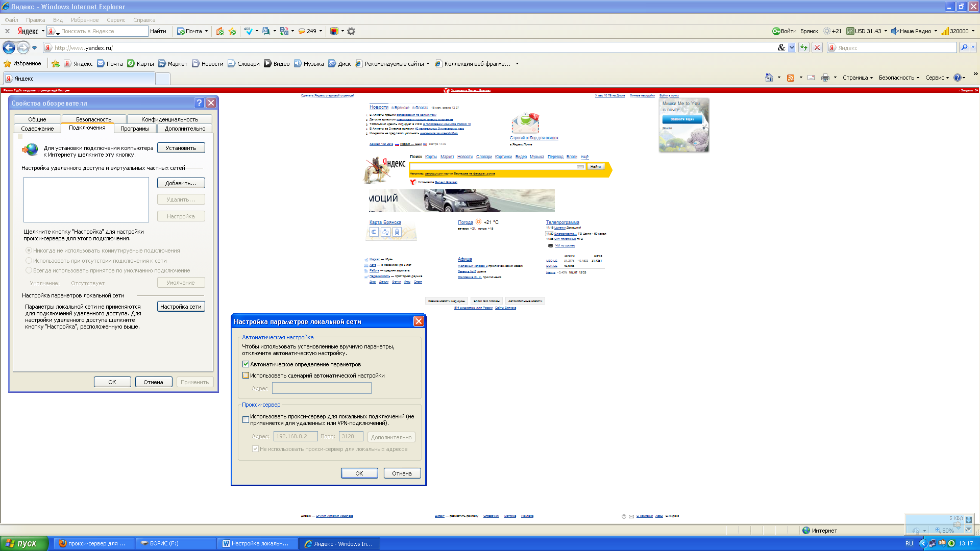Refresh the page with green arrows icon

pyautogui.click(x=804, y=47)
